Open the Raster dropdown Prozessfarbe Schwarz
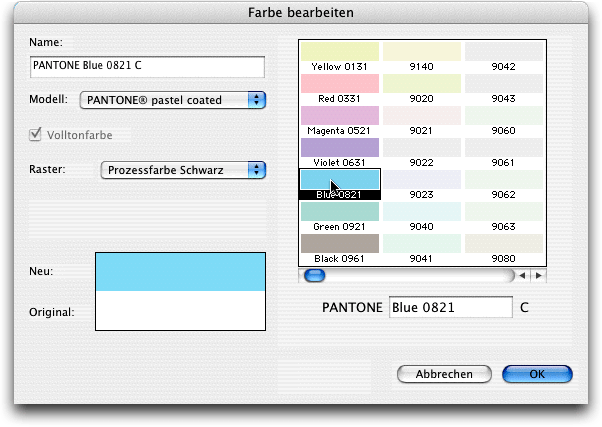 click(x=183, y=170)
